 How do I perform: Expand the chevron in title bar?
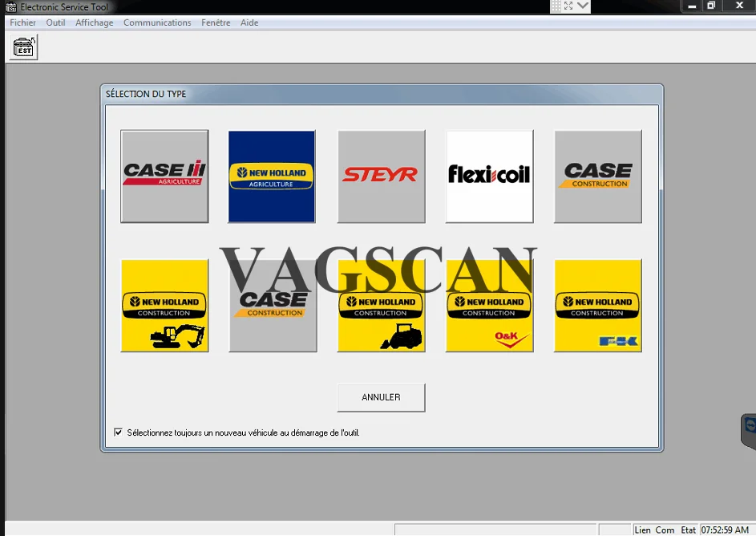point(582,6)
